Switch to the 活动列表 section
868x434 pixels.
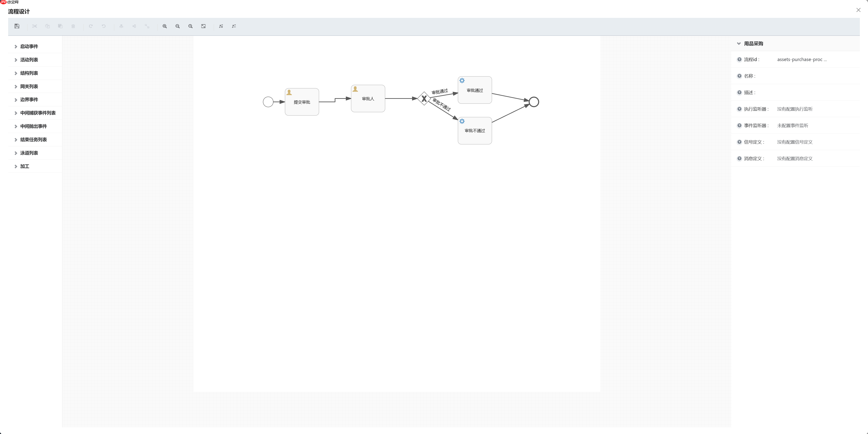[x=29, y=60]
